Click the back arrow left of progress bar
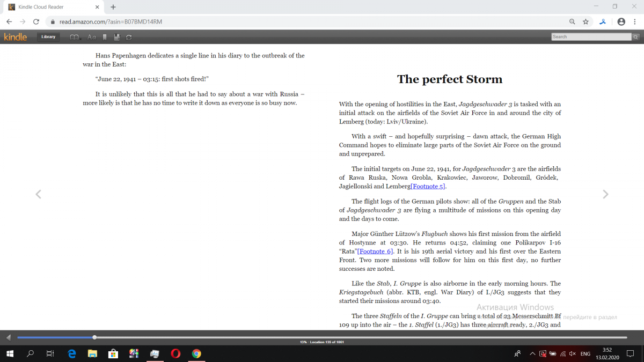This screenshot has width=644, height=362. pos(8,337)
